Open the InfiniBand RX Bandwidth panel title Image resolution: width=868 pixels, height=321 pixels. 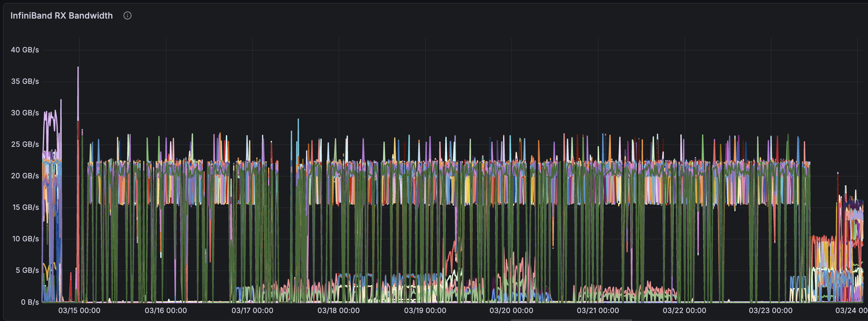[62, 16]
